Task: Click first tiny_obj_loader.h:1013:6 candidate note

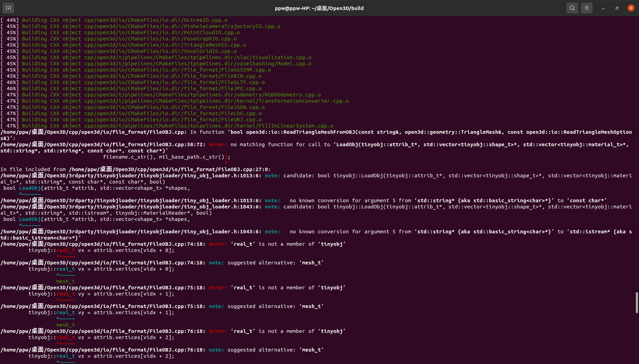Action: [x=316, y=179]
